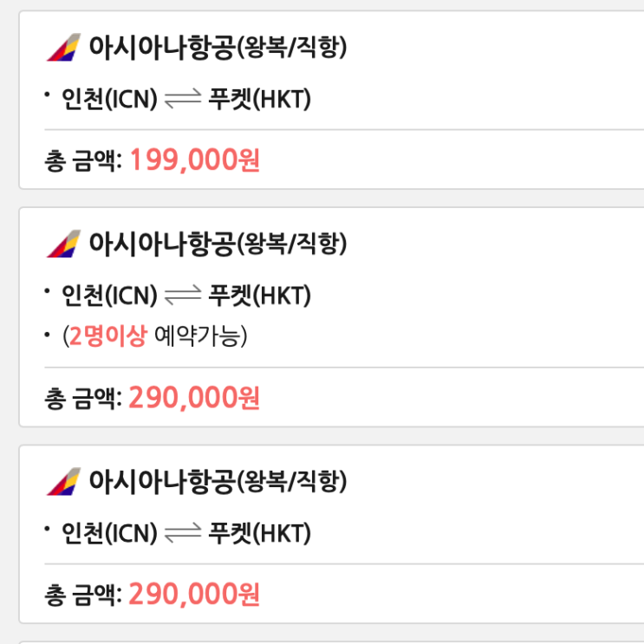This screenshot has height=644, width=644.
Task: Click 인천(ICN) in the second card
Action: (109, 296)
